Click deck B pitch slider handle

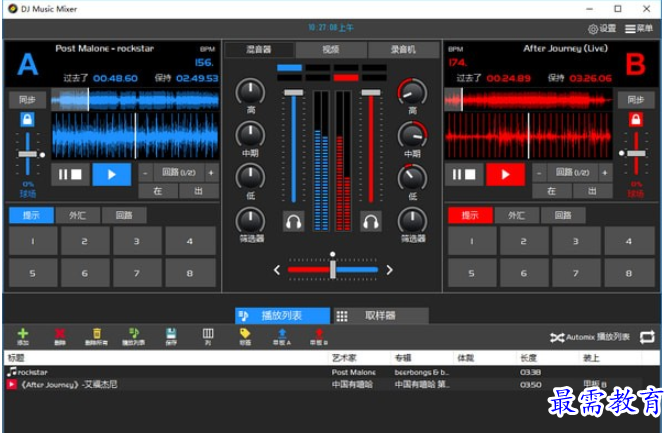(x=636, y=153)
